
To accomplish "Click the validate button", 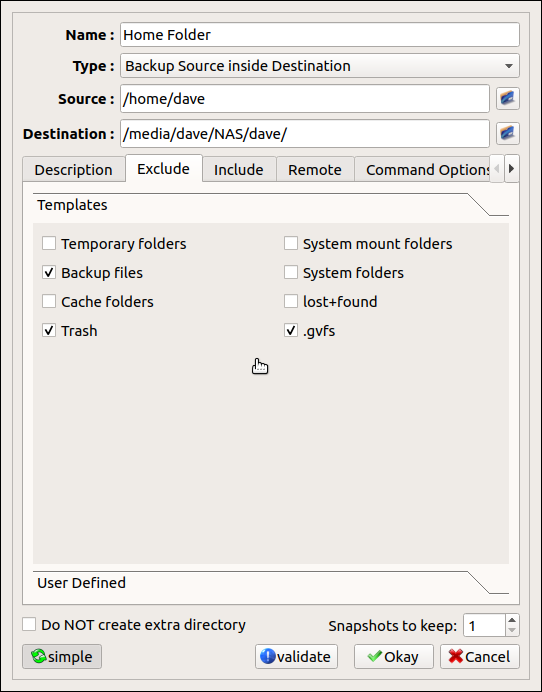I will click(x=296, y=656).
